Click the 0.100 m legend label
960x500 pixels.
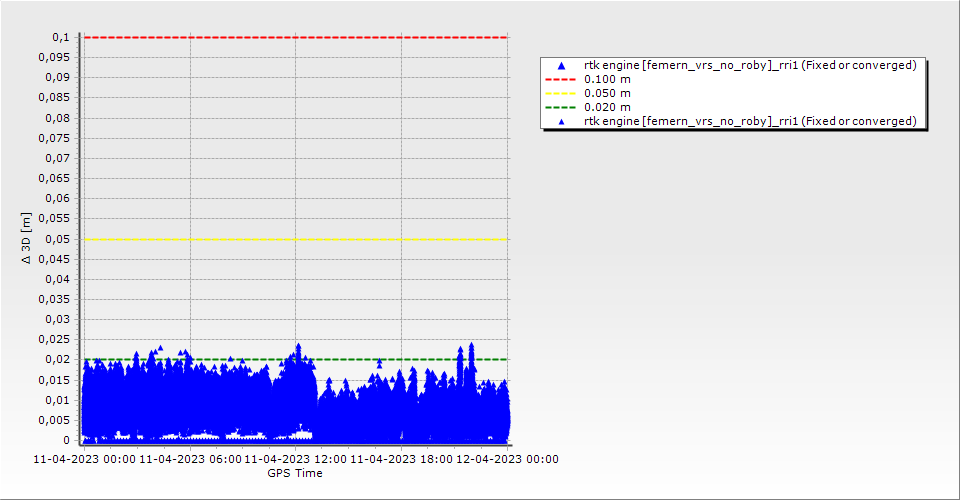pos(607,79)
